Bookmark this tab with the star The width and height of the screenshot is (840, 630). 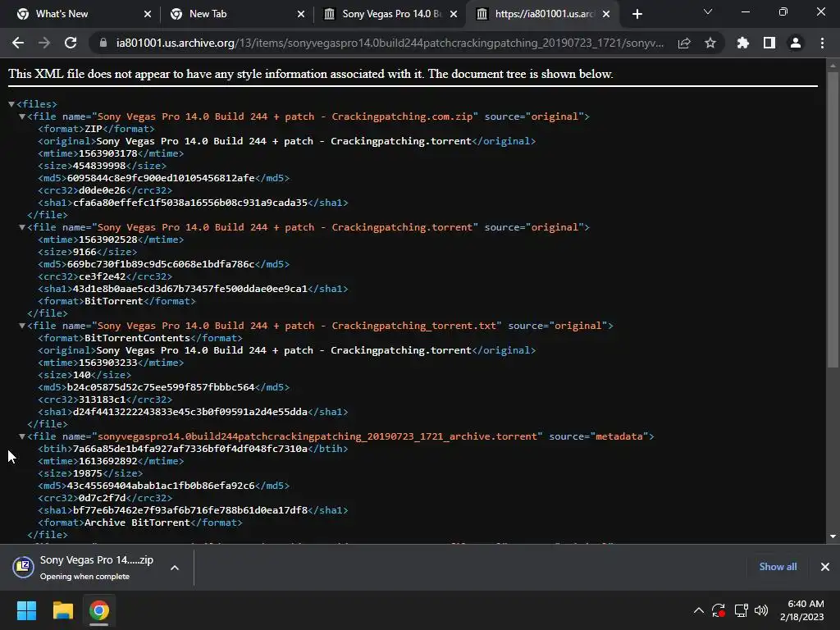tap(710, 43)
